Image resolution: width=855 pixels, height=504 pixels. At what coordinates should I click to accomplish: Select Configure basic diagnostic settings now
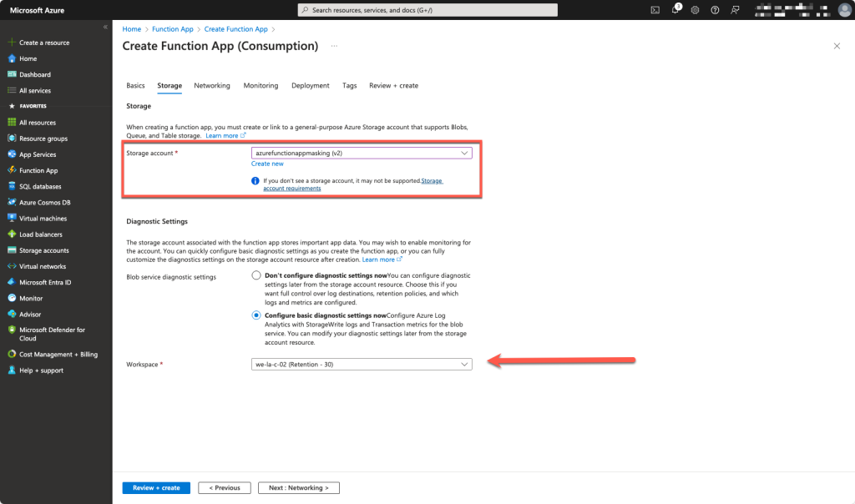coord(256,315)
